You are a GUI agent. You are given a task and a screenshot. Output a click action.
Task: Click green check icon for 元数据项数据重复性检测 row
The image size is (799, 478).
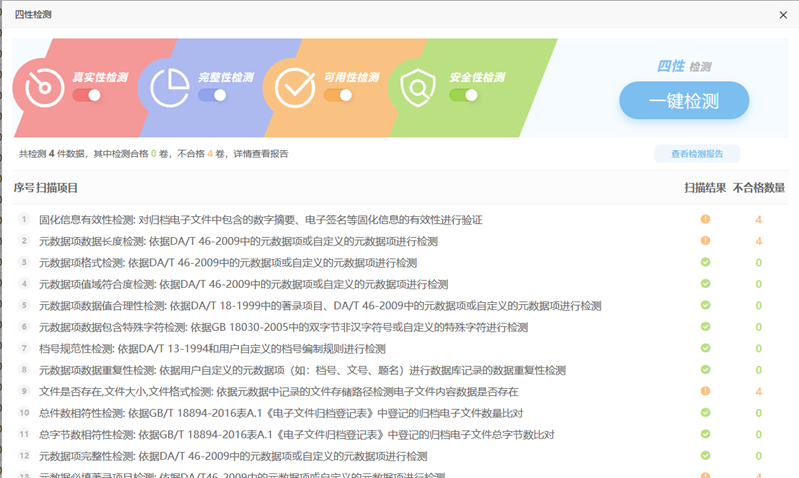[705, 369]
